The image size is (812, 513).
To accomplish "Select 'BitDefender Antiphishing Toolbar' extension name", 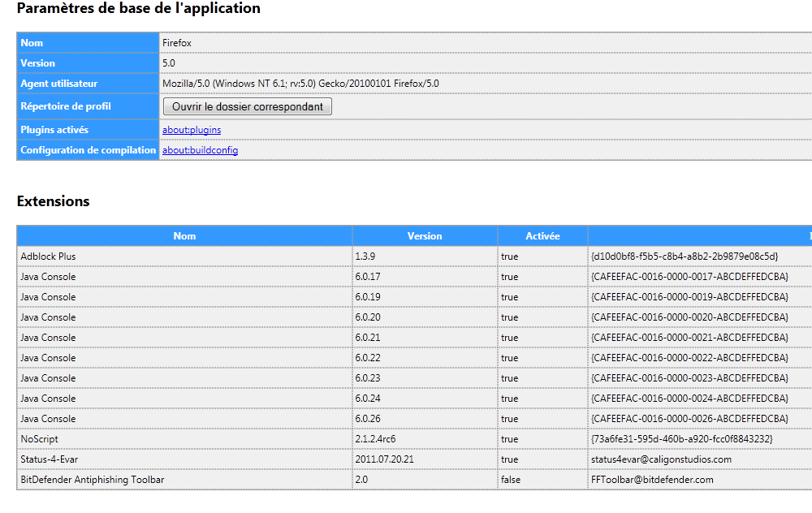I will click(x=93, y=480).
